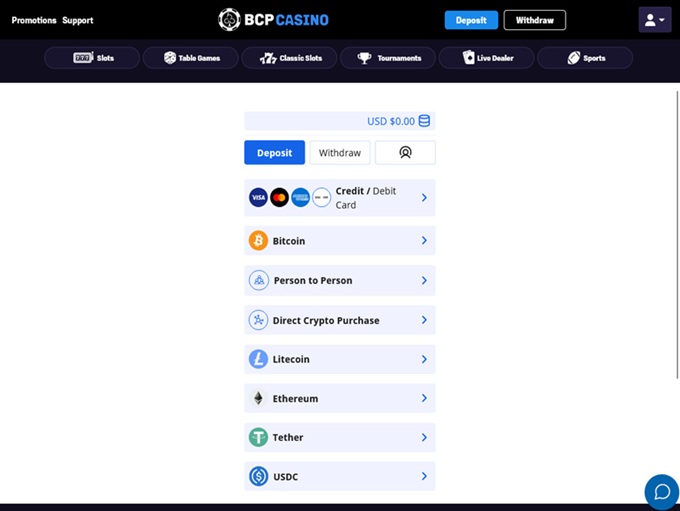This screenshot has height=511, width=680.
Task: Click the Tether logo icon
Action: pyautogui.click(x=258, y=437)
